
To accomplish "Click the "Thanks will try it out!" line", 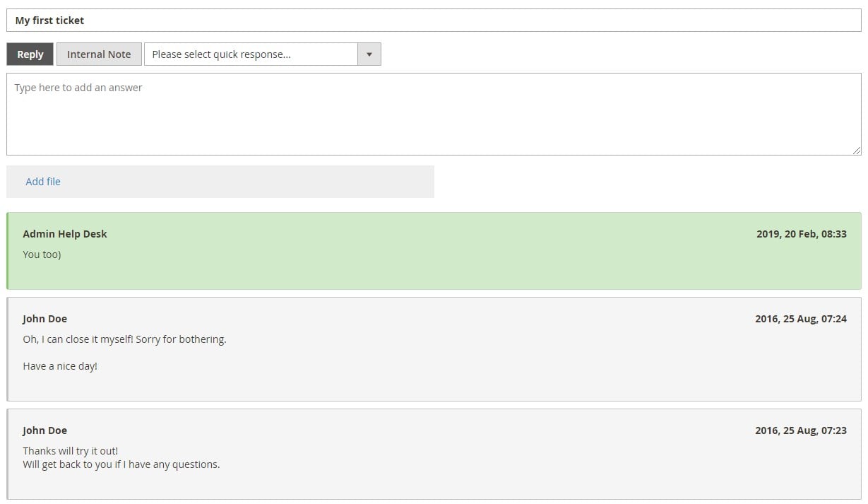I will [71, 451].
